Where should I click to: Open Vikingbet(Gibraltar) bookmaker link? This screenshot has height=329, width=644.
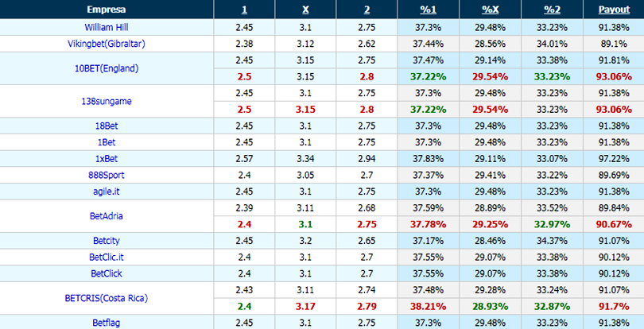(x=107, y=44)
